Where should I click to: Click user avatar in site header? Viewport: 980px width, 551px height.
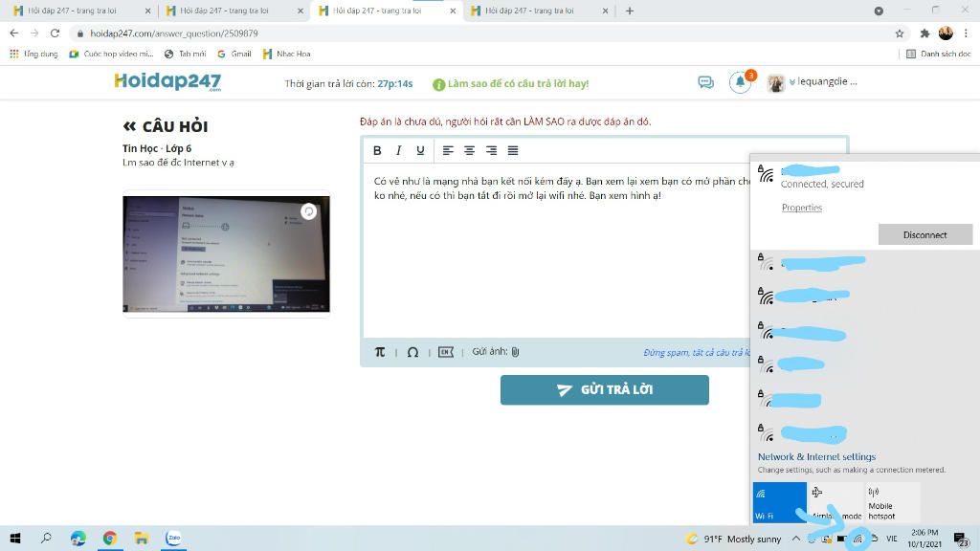click(x=775, y=82)
